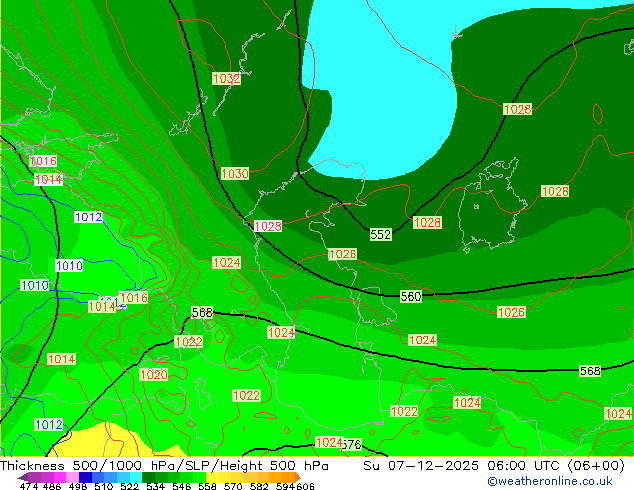Screen dimensions: 634x490
Task: Click the 558 legend value
Action: pyautogui.click(x=207, y=486)
